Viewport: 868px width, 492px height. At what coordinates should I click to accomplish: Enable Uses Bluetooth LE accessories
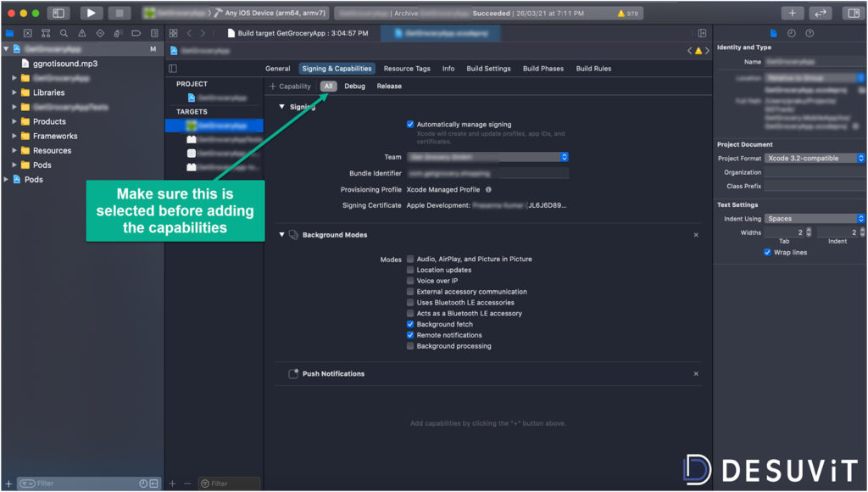click(x=410, y=303)
